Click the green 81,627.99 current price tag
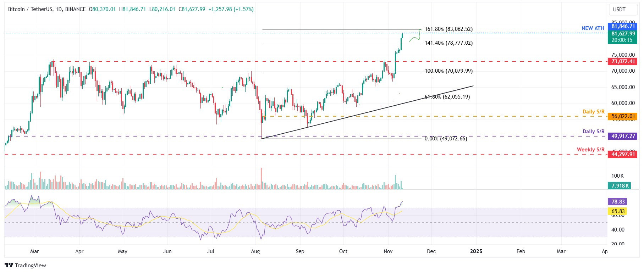The image size is (644, 273). tap(623, 34)
